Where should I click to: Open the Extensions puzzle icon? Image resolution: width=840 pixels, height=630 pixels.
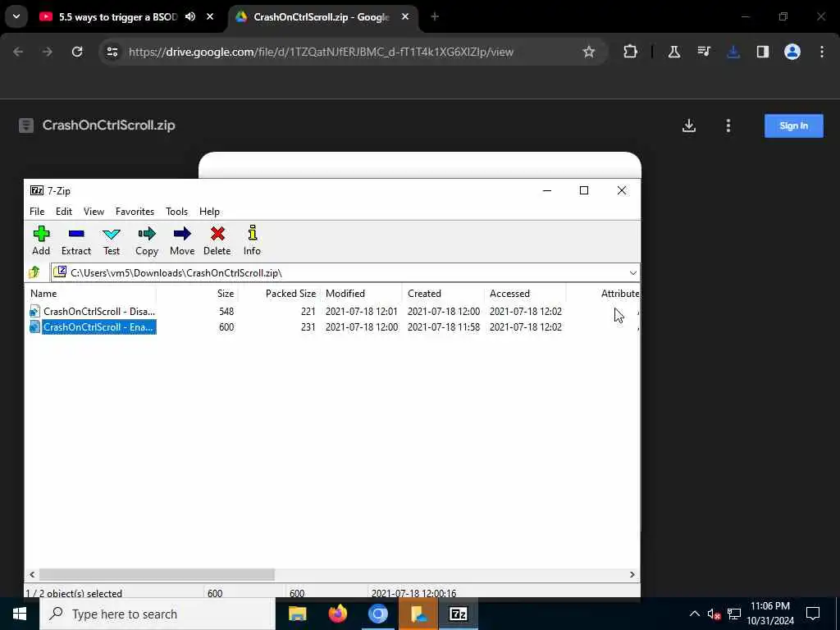(x=631, y=52)
